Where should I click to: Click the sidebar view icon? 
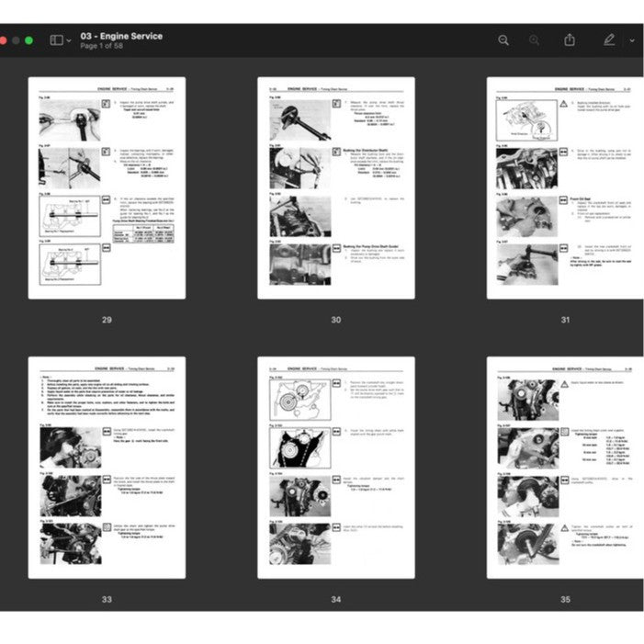point(56,40)
